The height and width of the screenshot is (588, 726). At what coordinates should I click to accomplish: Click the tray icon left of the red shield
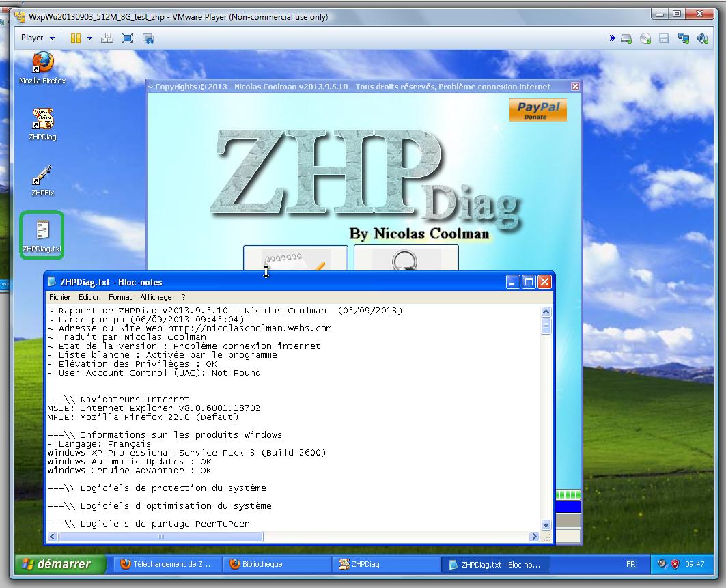click(662, 564)
